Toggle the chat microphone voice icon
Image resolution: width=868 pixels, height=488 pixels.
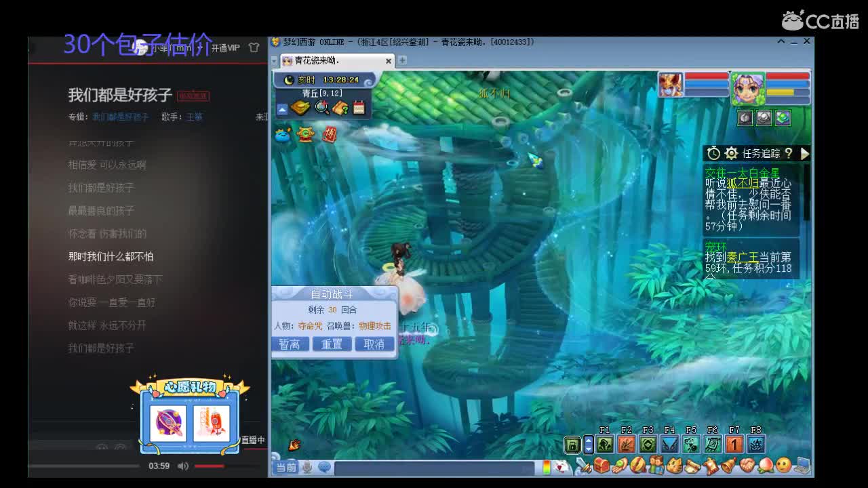(307, 467)
